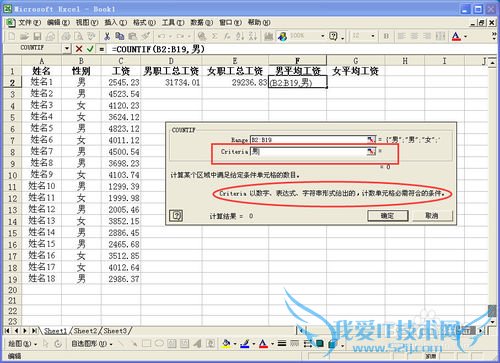Click the Fill Color paint bucket swatch
The width and height of the screenshot is (500, 363).
coord(227,343)
